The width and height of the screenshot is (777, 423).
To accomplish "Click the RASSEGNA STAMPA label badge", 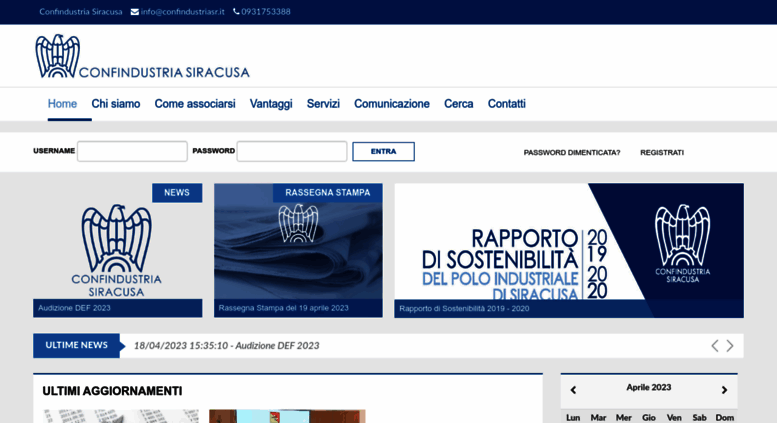I will [328, 193].
